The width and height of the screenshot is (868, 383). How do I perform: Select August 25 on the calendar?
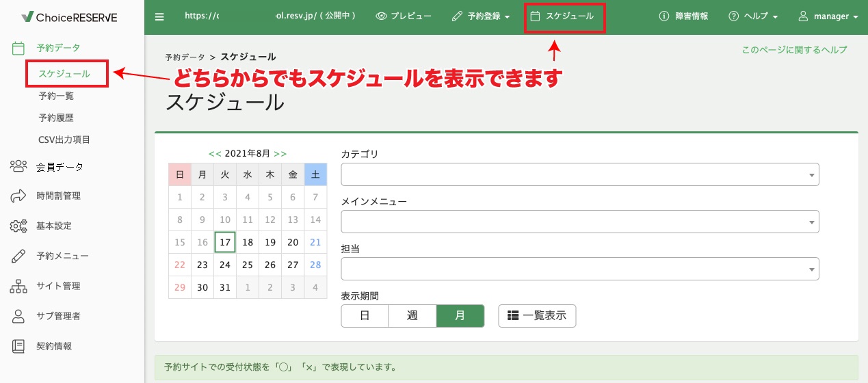[x=248, y=265]
